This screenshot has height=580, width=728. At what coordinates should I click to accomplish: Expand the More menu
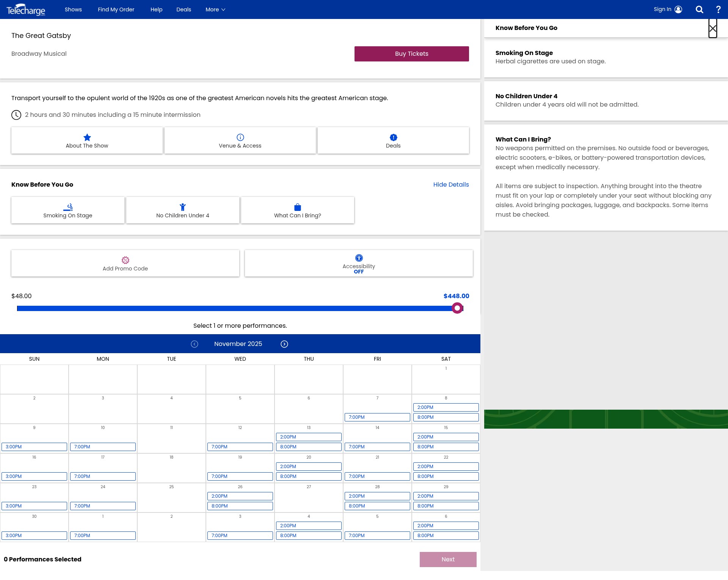[215, 9]
